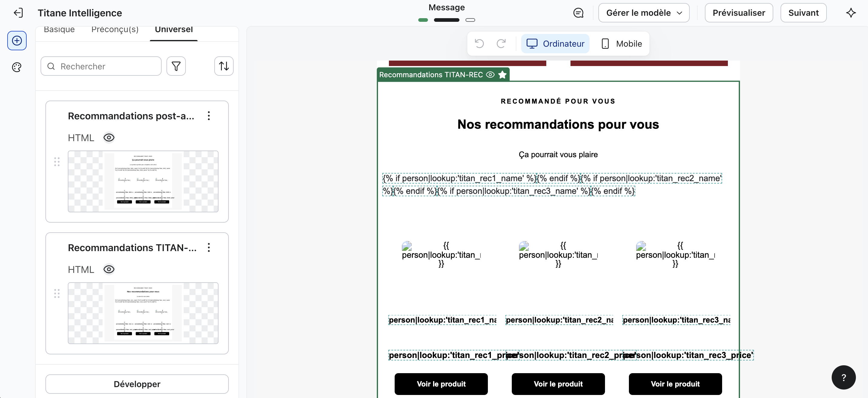Click the last empty progress step
The width and height of the screenshot is (868, 398).
click(470, 20)
